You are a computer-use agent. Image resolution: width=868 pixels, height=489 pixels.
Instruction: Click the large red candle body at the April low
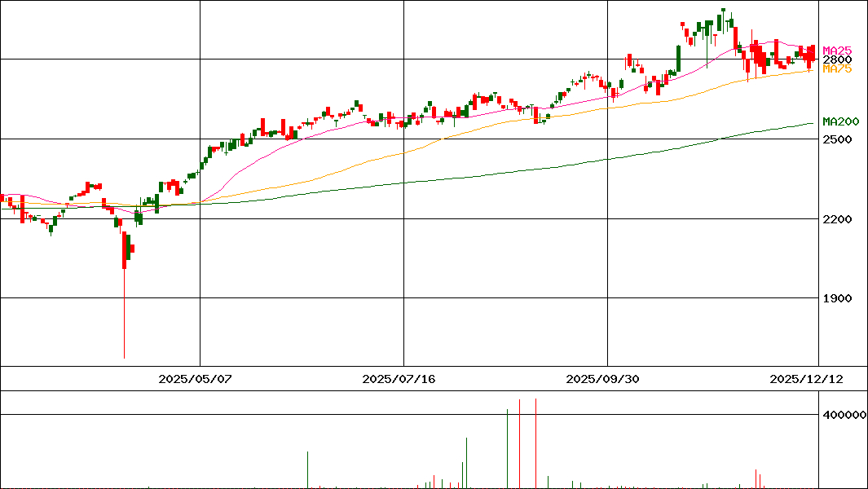click(124, 250)
